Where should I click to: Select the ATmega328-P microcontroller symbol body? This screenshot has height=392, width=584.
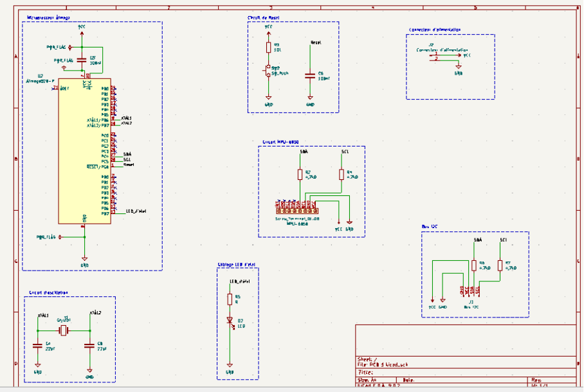coord(84,154)
